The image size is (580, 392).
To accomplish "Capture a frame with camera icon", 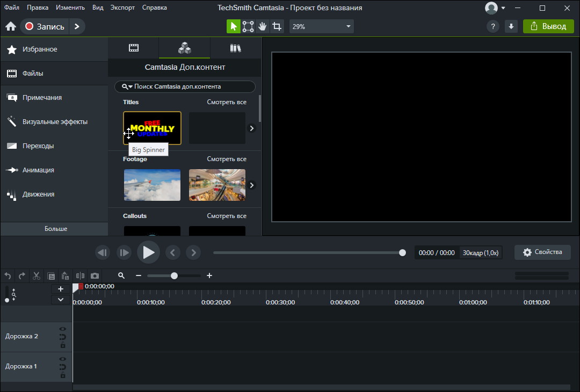I will pyautogui.click(x=95, y=276).
